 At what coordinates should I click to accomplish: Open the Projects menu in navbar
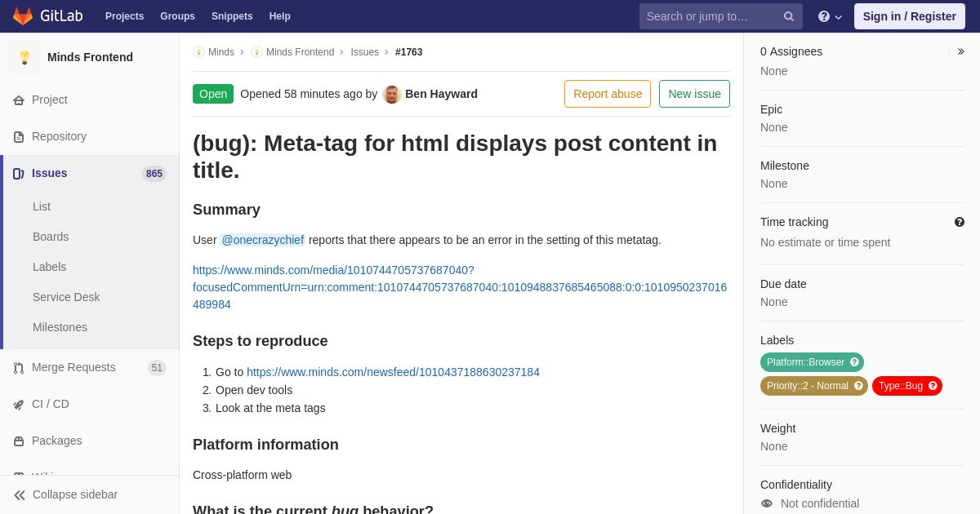point(124,16)
